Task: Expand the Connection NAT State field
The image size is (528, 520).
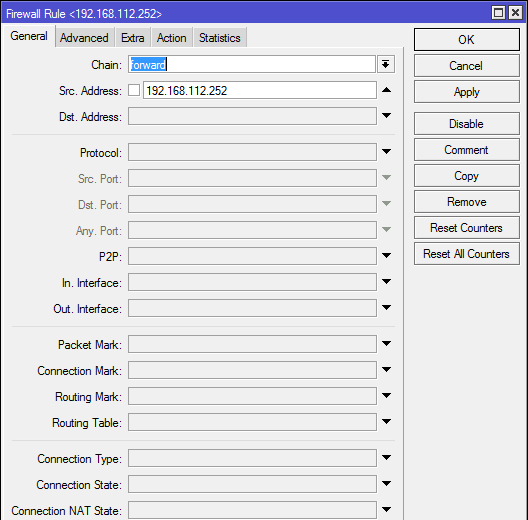Action: click(387, 509)
